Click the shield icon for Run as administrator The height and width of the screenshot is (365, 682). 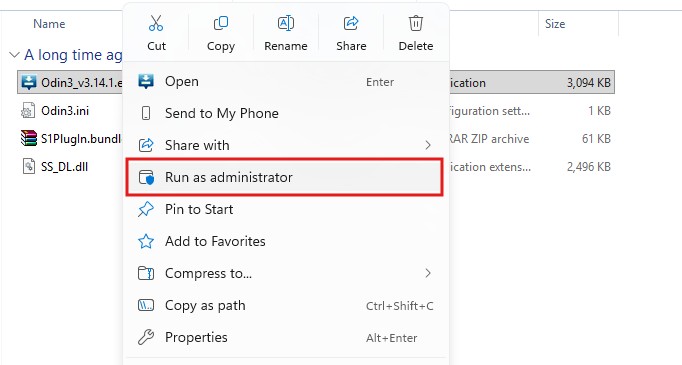tap(146, 177)
